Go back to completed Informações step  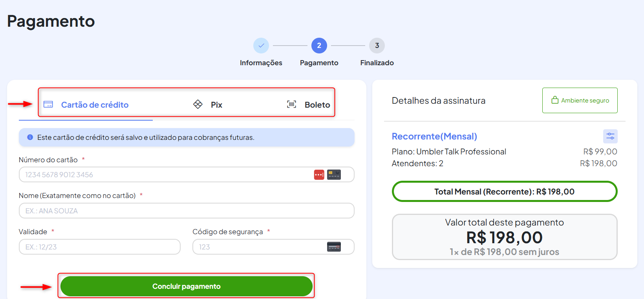click(x=261, y=46)
